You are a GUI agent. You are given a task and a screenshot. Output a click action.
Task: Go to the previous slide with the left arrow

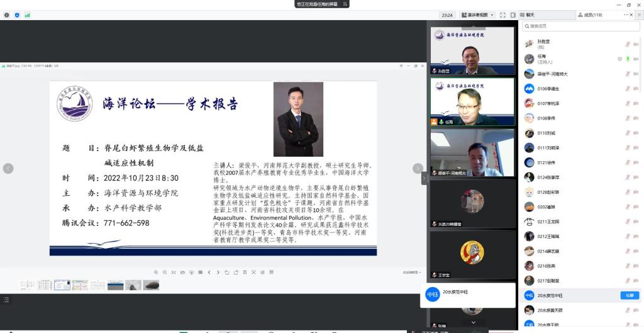[x=8, y=168]
